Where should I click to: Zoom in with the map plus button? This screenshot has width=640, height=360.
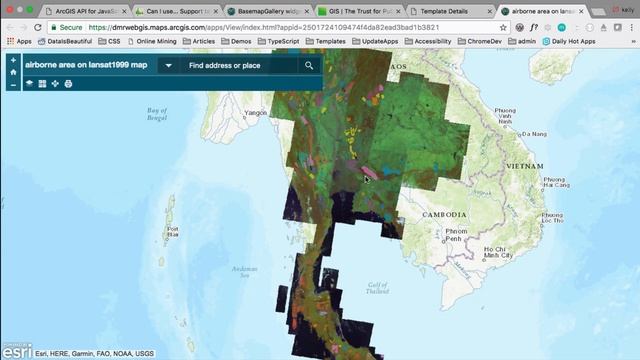pyautogui.click(x=13, y=60)
